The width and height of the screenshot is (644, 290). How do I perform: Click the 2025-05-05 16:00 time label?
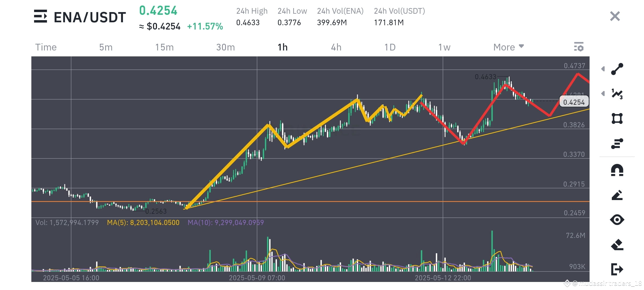(71, 278)
